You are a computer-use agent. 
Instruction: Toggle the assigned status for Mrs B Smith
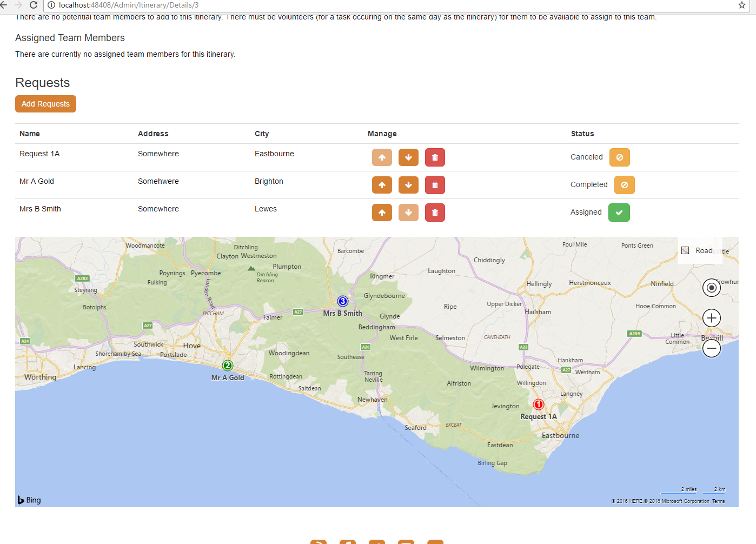point(619,212)
